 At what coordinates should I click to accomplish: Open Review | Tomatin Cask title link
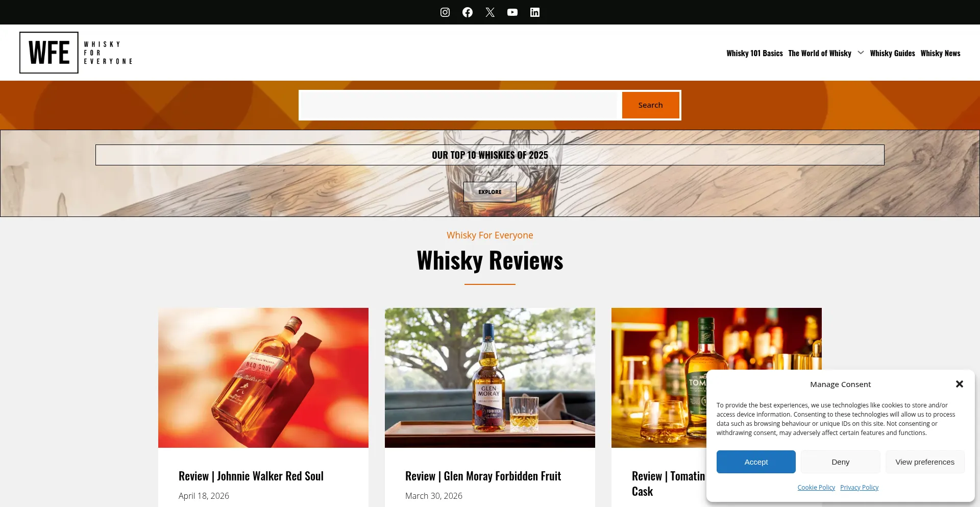tap(668, 484)
